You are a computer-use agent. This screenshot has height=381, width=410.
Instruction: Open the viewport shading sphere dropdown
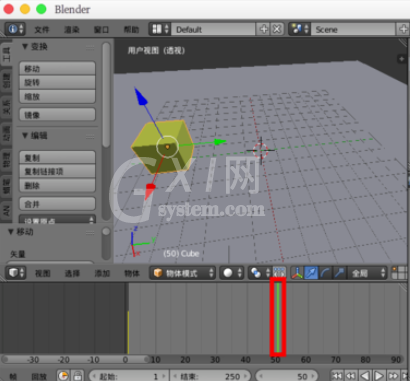pyautogui.click(x=232, y=273)
